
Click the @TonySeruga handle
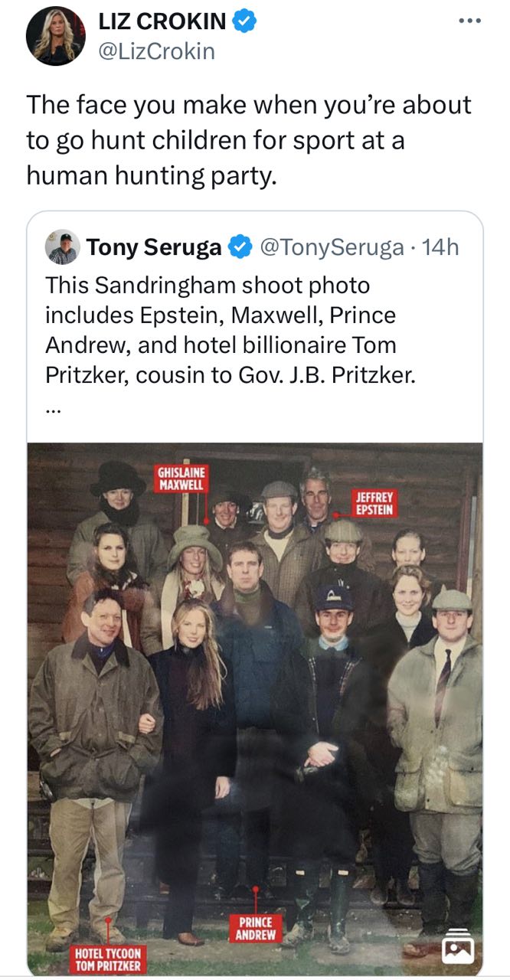pos(332,247)
